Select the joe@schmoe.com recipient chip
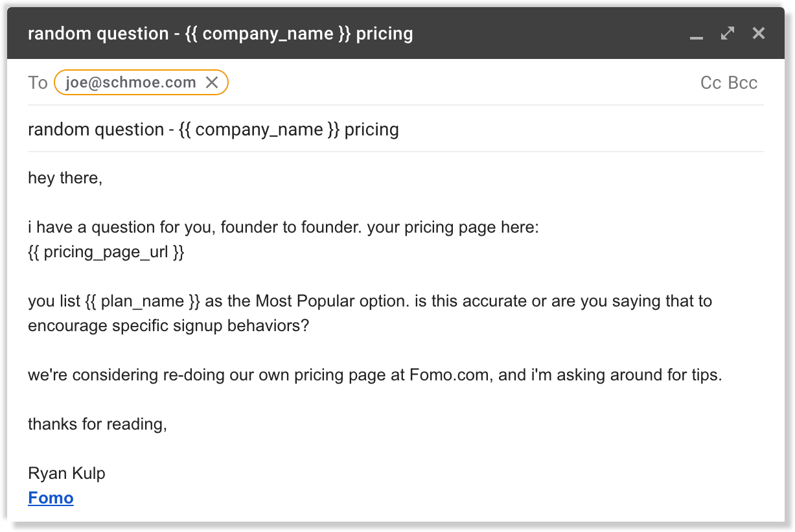Image resolution: width=795 pixels, height=532 pixels. [131, 82]
